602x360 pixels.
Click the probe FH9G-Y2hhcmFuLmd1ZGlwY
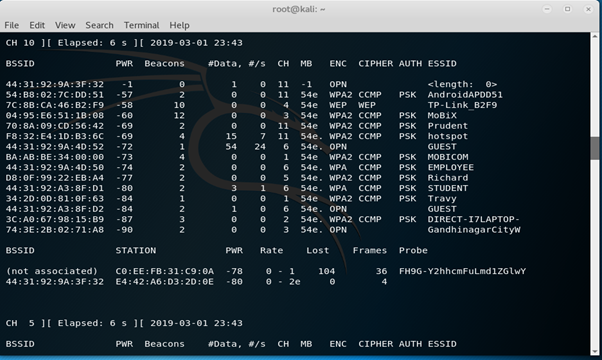pyautogui.click(x=462, y=271)
